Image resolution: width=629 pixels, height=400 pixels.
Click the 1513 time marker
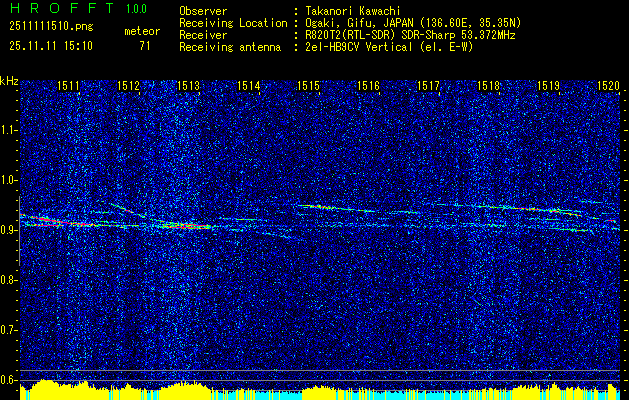[x=189, y=85]
